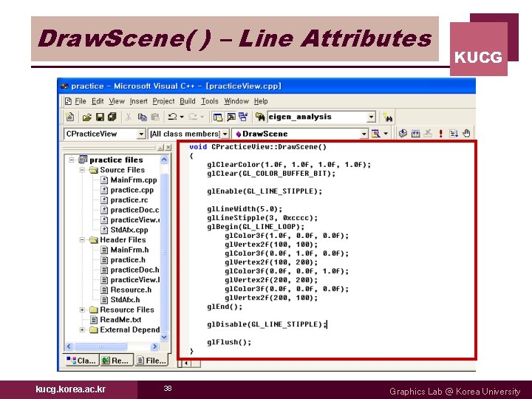This screenshot has height=399, width=532.
Task: Open the Window menu
Action: pos(236,101)
